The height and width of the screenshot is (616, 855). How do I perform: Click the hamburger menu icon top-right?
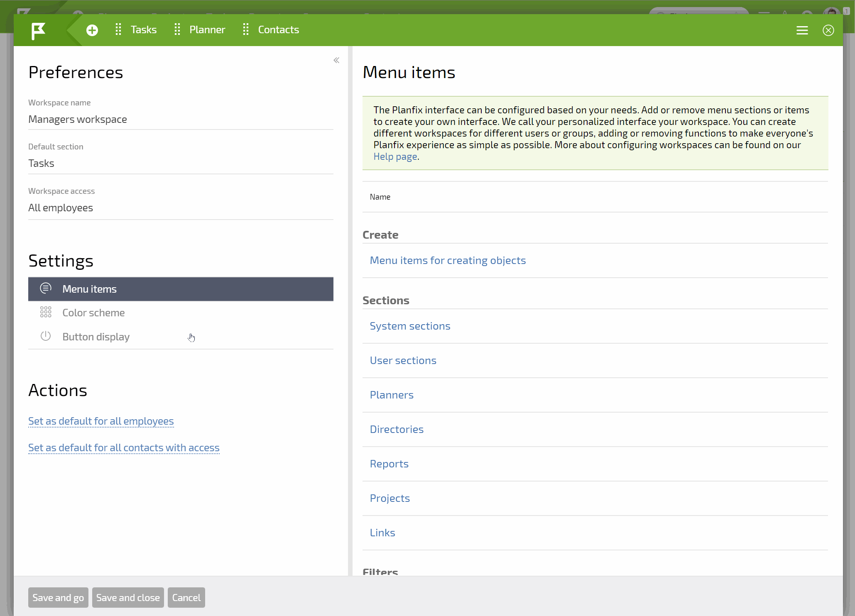coord(802,30)
